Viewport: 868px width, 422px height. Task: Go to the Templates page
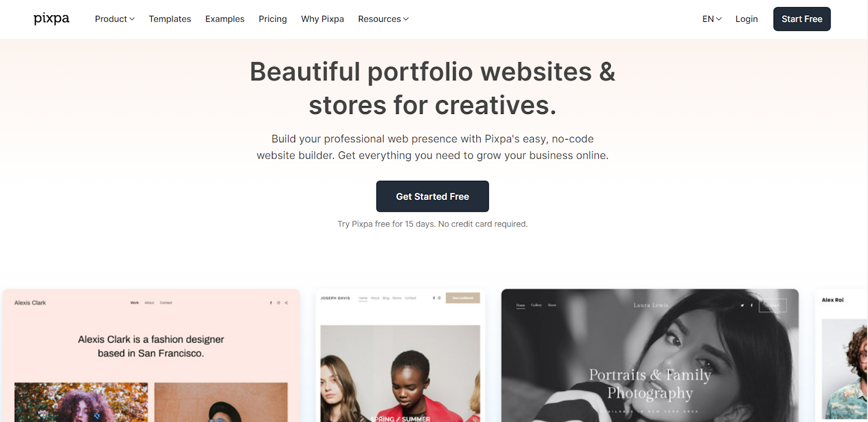(x=170, y=19)
